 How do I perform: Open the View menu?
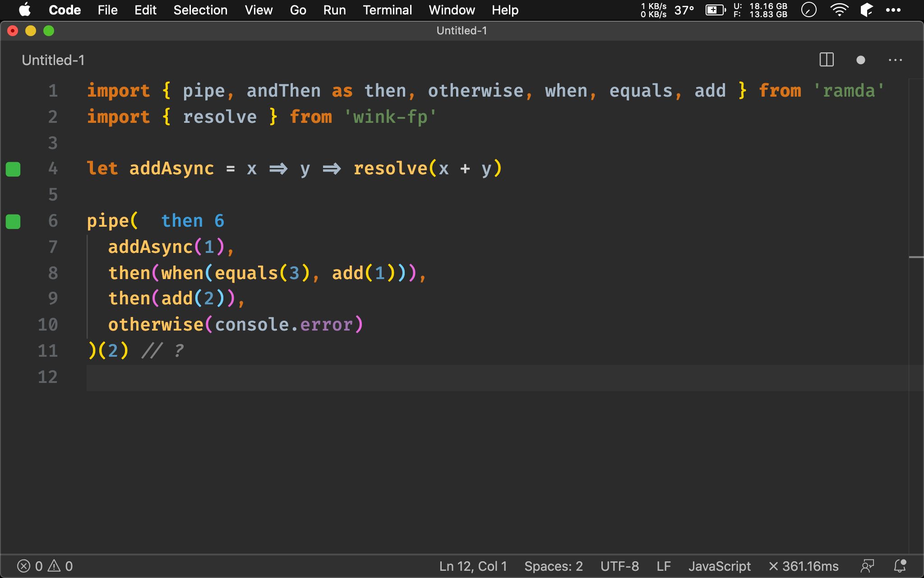click(x=259, y=10)
